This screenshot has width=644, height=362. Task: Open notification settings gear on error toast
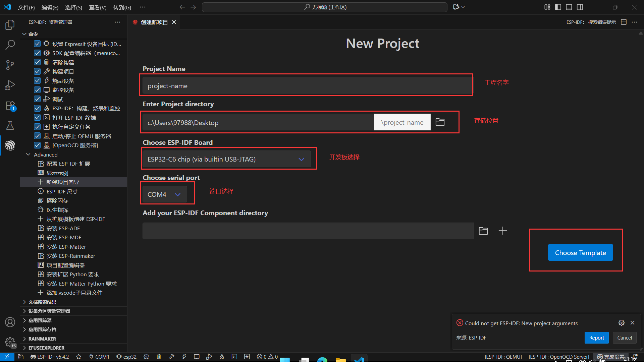[622, 323]
